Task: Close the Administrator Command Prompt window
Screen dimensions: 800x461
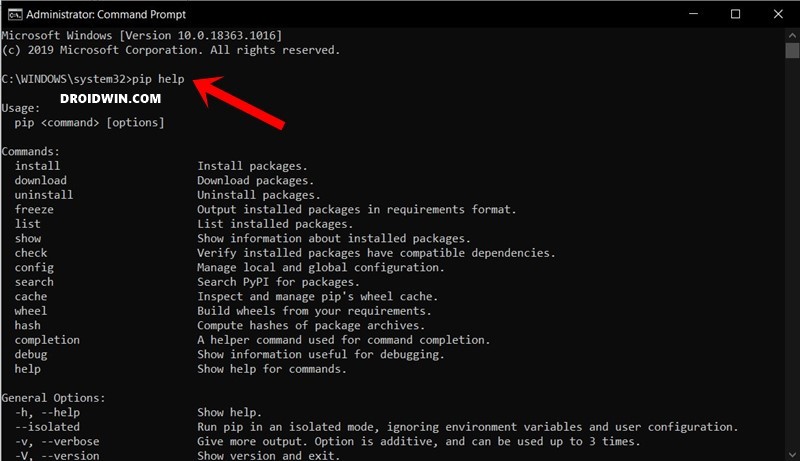Action: 778,14
